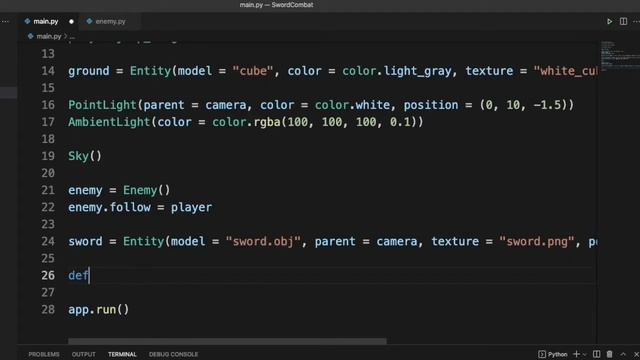Open the PROBLEMS panel tab
The height and width of the screenshot is (360, 640).
pyautogui.click(x=44, y=354)
